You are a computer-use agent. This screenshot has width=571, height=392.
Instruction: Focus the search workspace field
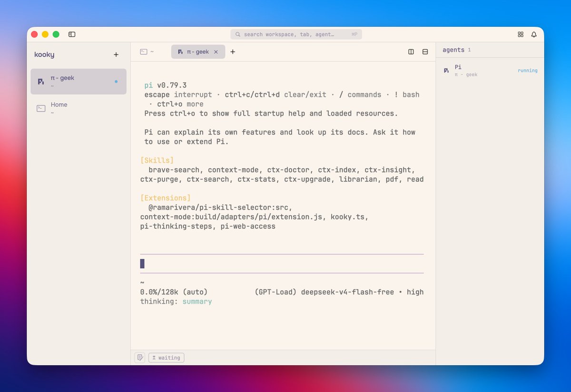[296, 34]
